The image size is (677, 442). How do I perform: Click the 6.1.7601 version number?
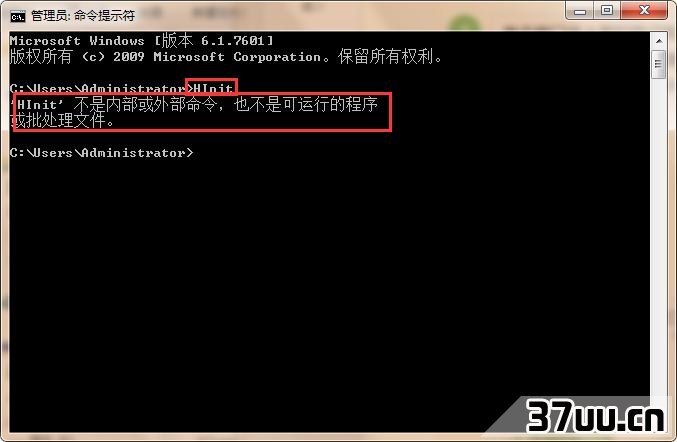(x=232, y=41)
